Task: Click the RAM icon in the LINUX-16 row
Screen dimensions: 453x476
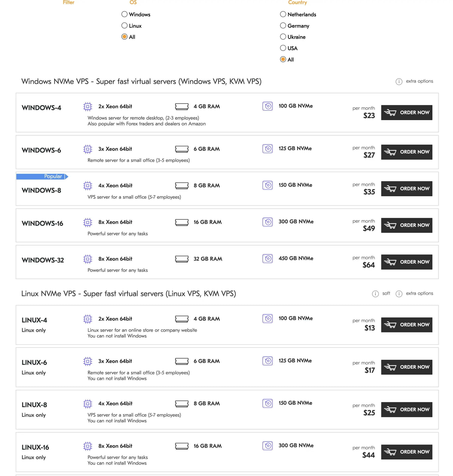Action: tap(182, 446)
